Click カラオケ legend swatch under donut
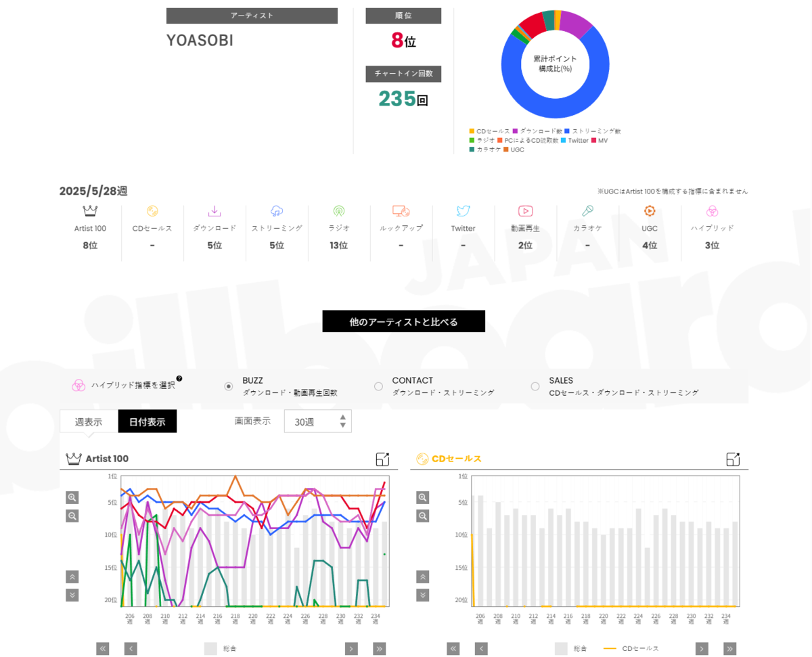The image size is (812, 657). [x=472, y=150]
